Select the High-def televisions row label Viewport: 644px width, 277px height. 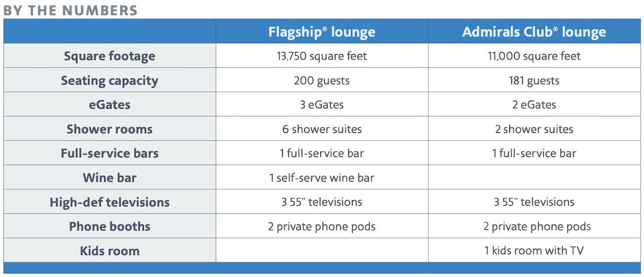(109, 202)
